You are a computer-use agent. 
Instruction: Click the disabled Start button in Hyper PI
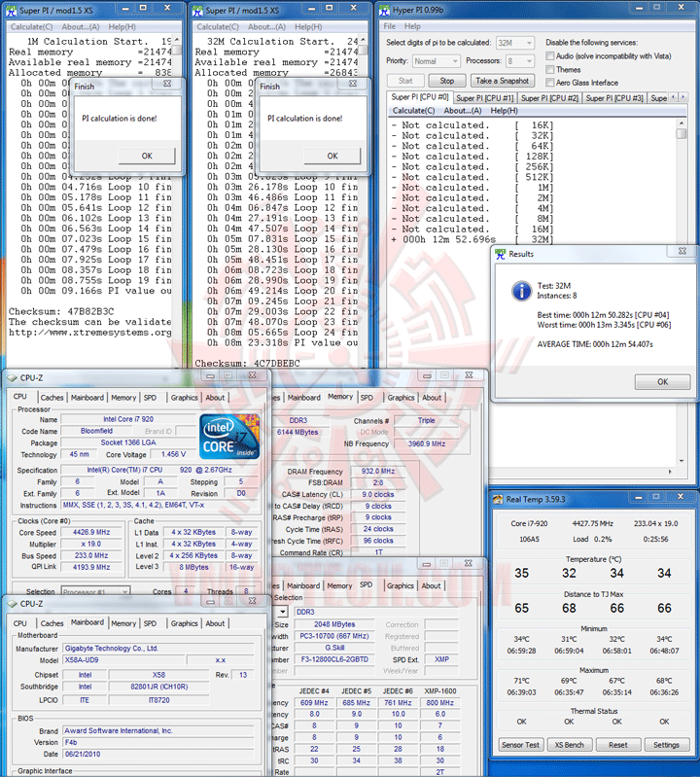(x=405, y=81)
